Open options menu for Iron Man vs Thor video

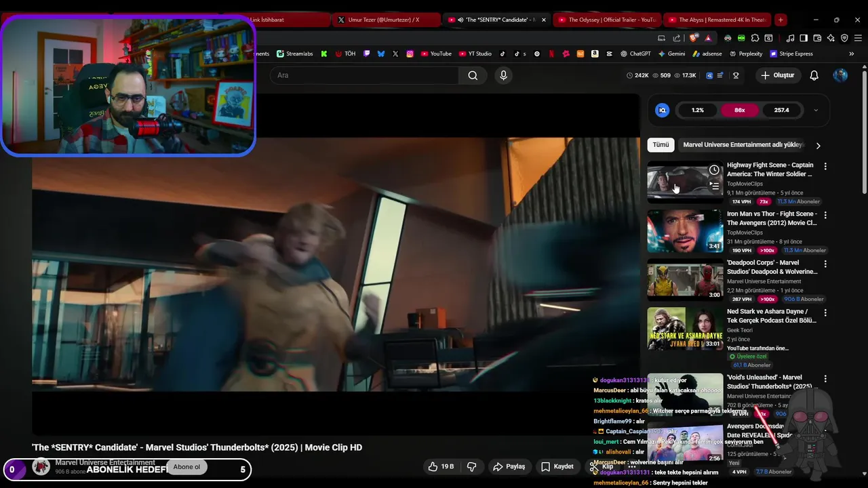point(825,215)
